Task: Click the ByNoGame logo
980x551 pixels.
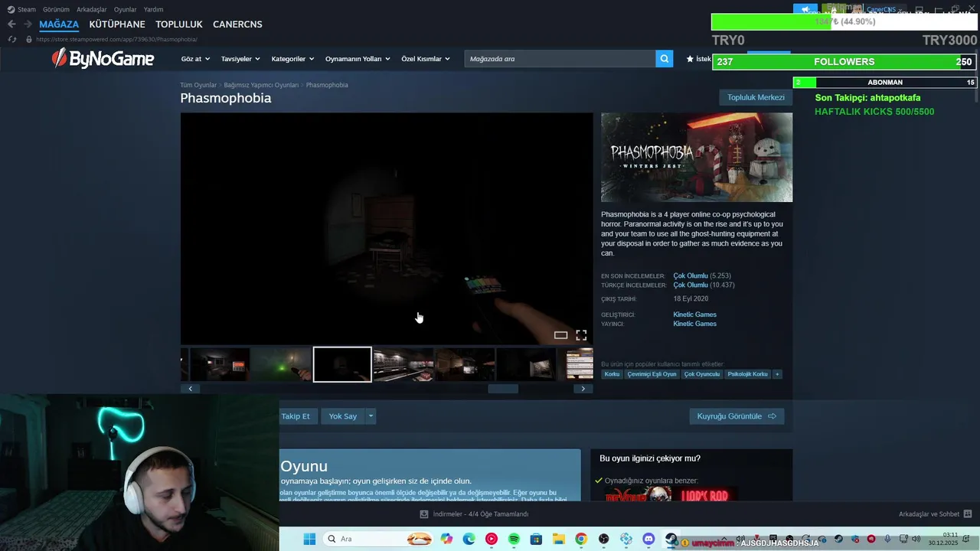Action: pyautogui.click(x=103, y=58)
